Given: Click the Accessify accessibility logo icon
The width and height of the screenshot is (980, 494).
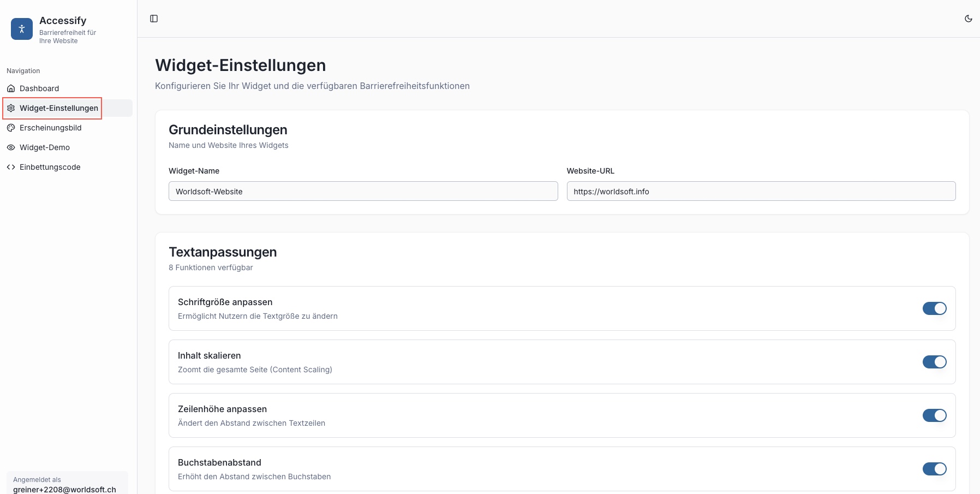Looking at the screenshot, I should point(22,29).
